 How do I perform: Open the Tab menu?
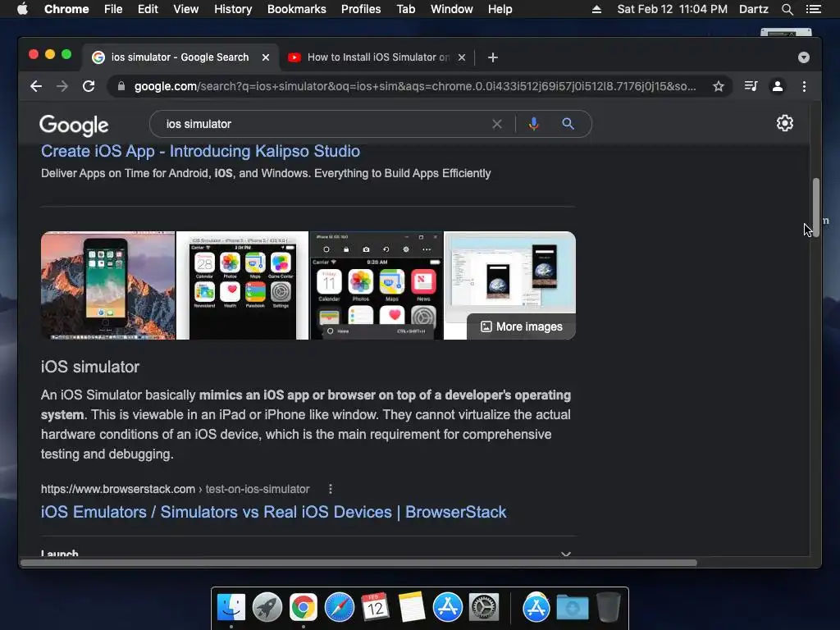405,9
